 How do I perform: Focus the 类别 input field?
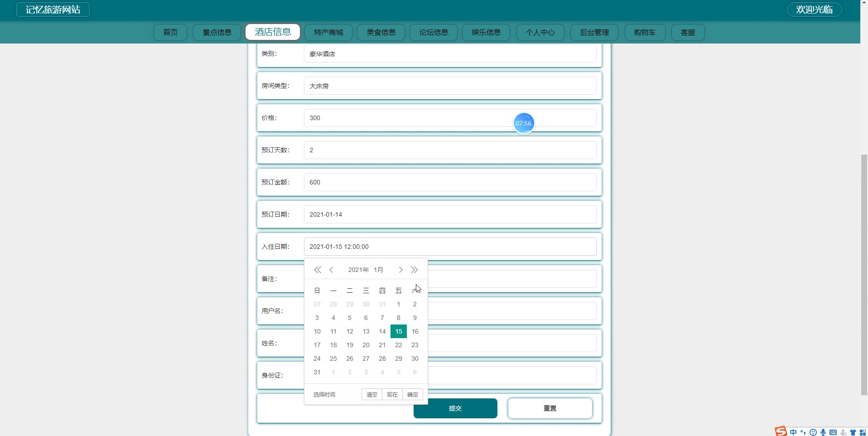tap(450, 54)
